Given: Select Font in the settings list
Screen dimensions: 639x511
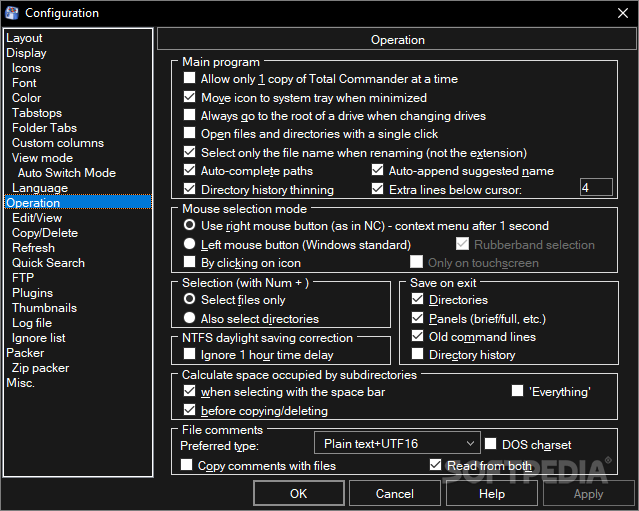Looking at the screenshot, I should [24, 83].
